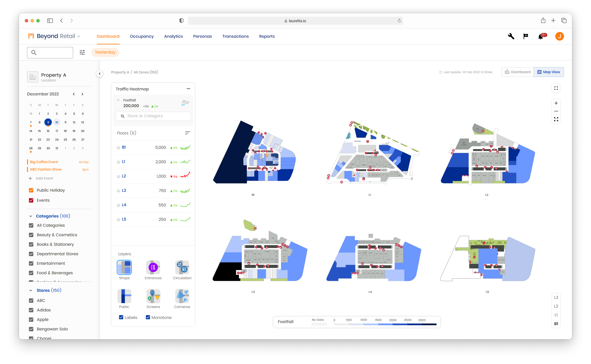Switch to the Dashboard view button
This screenshot has height=364, width=591.
518,72
